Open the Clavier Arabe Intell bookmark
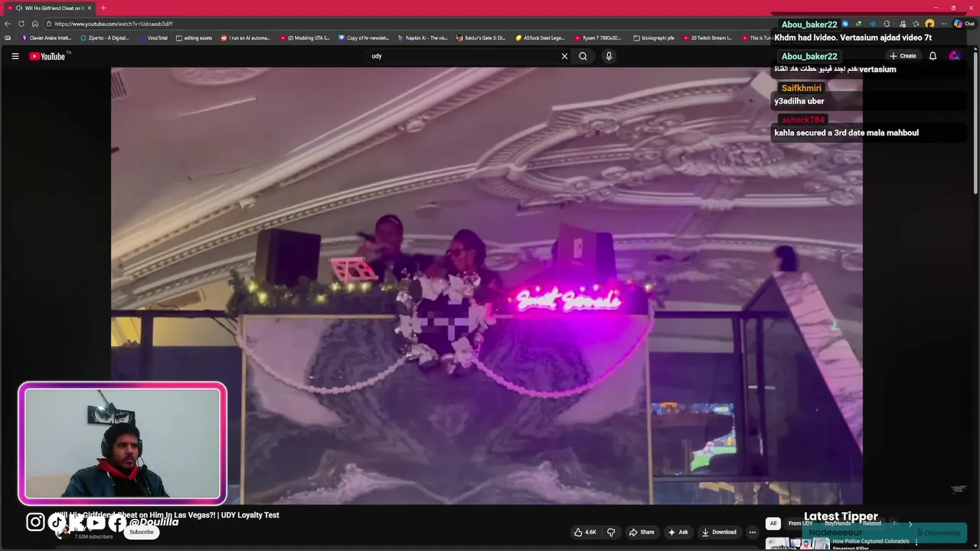The height and width of the screenshot is (551, 980). (x=47, y=37)
